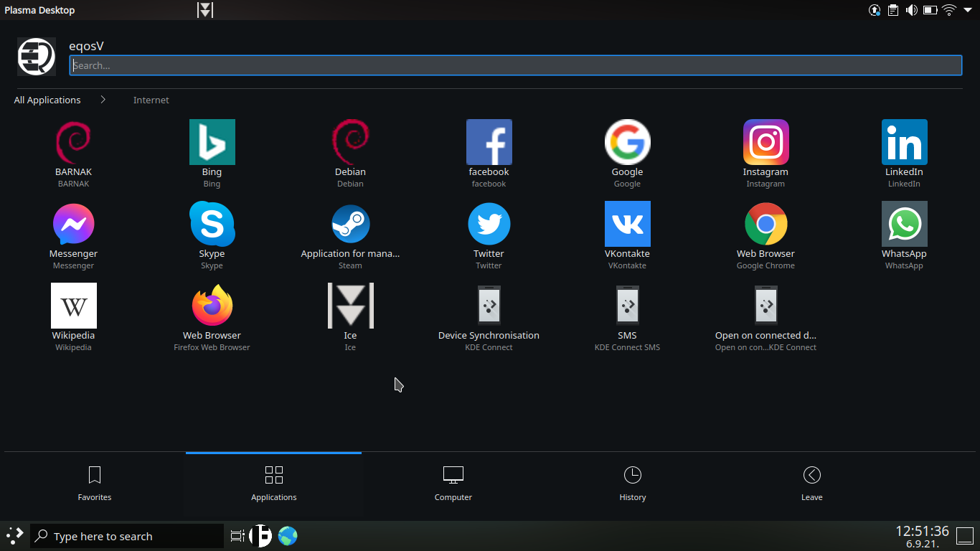Viewport: 980px width, 551px height.
Task: Open the black-and-white circular taskbar app
Action: coord(261,536)
